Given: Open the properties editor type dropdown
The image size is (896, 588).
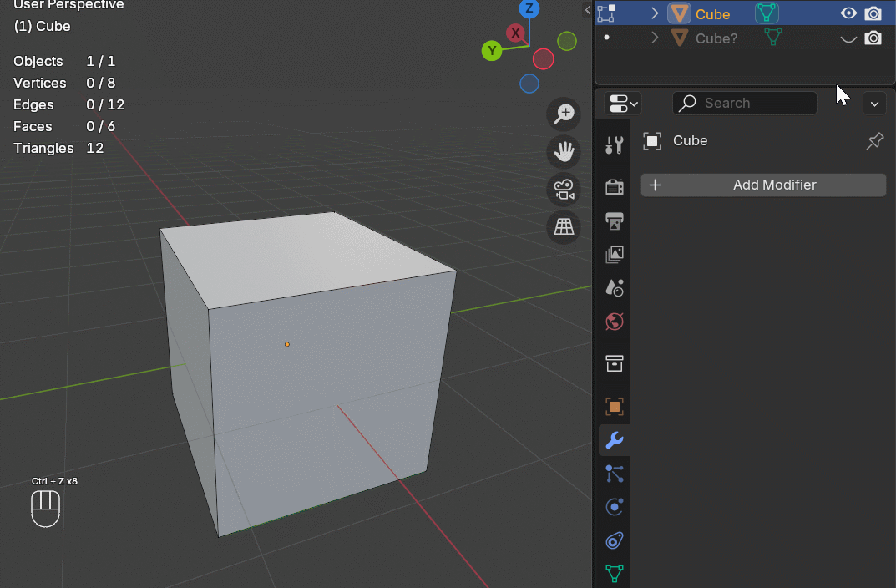Looking at the screenshot, I should pyautogui.click(x=622, y=104).
